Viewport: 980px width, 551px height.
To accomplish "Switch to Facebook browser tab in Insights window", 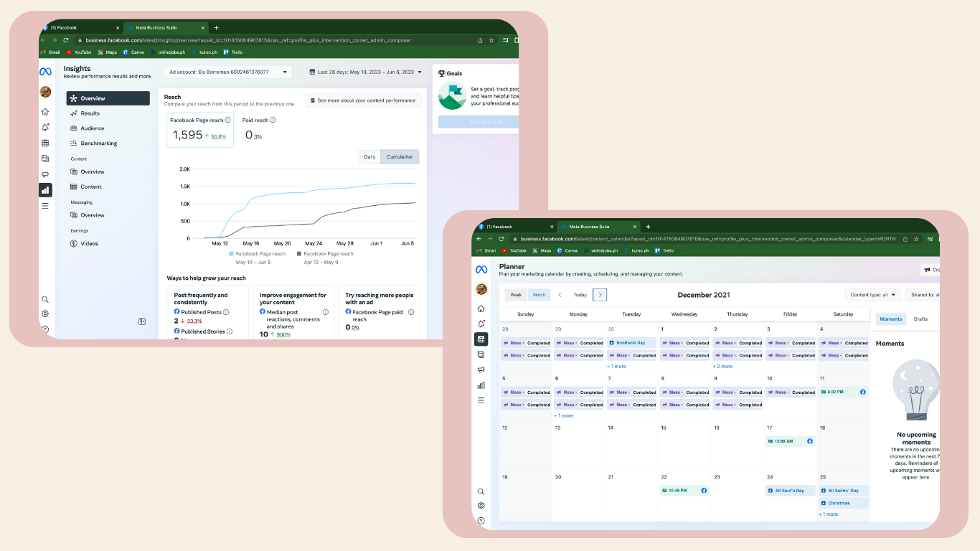I will point(80,28).
